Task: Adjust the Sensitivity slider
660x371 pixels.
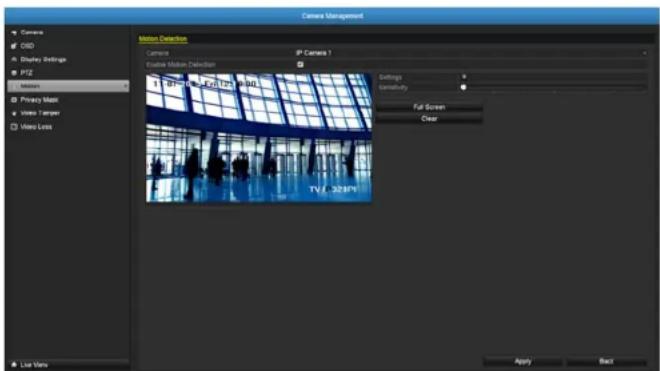Action: [554, 88]
